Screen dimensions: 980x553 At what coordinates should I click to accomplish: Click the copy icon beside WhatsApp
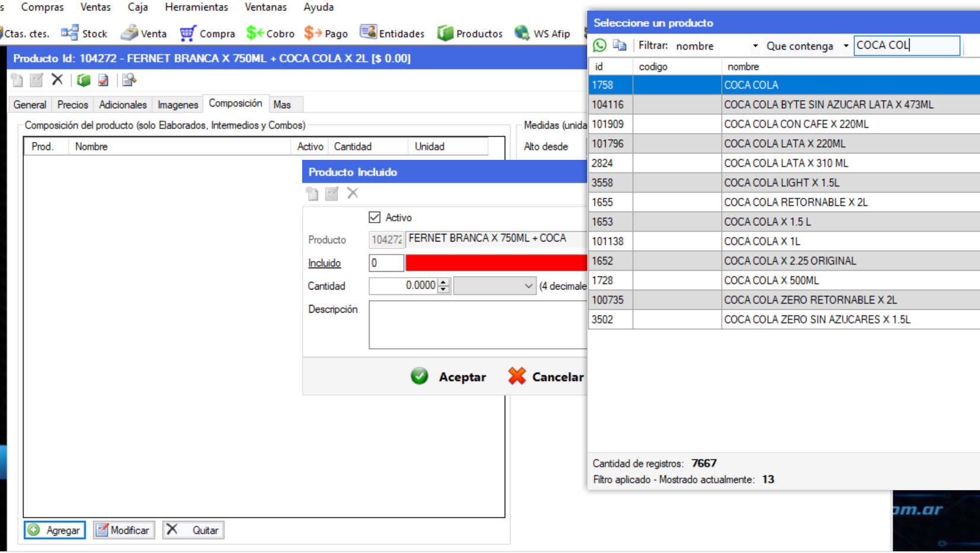pos(619,46)
